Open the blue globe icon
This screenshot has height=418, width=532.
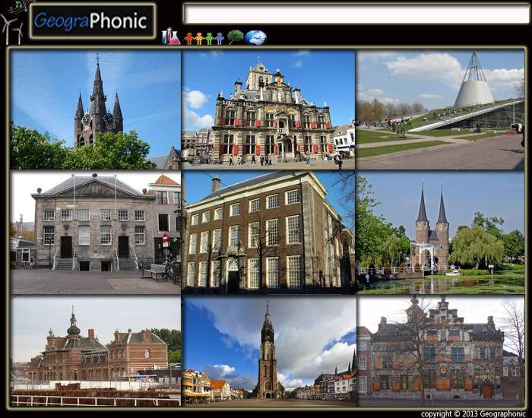pyautogui.click(x=256, y=38)
